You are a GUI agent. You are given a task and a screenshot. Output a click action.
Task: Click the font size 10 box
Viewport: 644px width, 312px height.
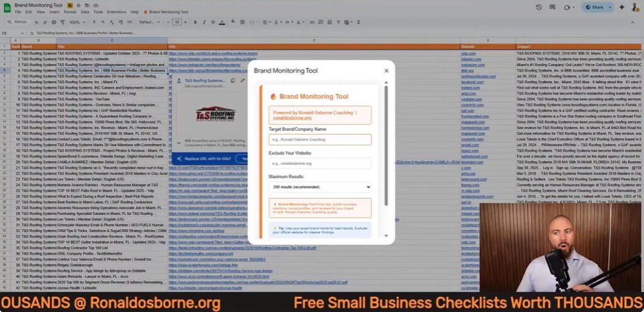coord(177,22)
